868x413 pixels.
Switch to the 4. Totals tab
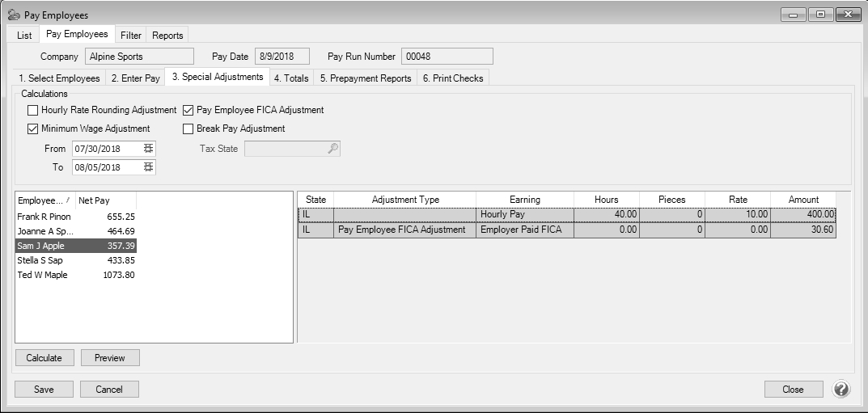click(x=291, y=78)
